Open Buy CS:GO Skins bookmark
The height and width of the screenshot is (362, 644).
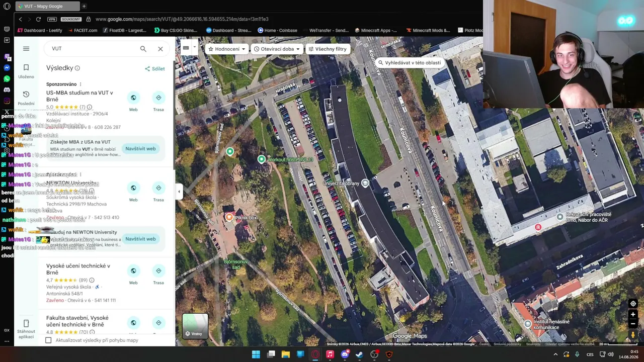pos(176,30)
